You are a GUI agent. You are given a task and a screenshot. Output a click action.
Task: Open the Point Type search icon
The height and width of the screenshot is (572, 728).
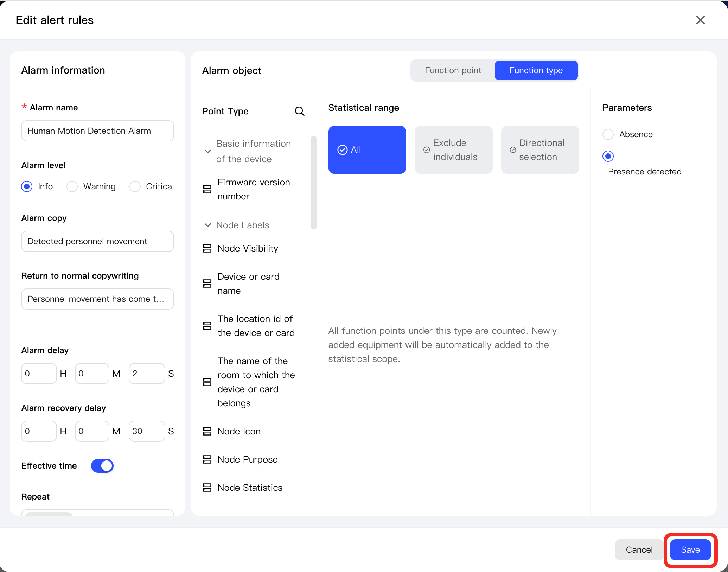click(x=299, y=111)
